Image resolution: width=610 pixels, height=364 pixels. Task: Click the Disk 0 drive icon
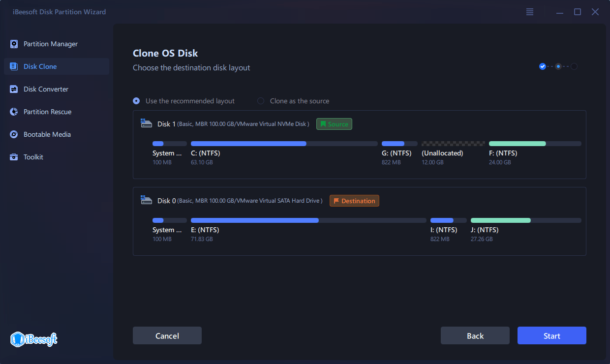(x=147, y=200)
